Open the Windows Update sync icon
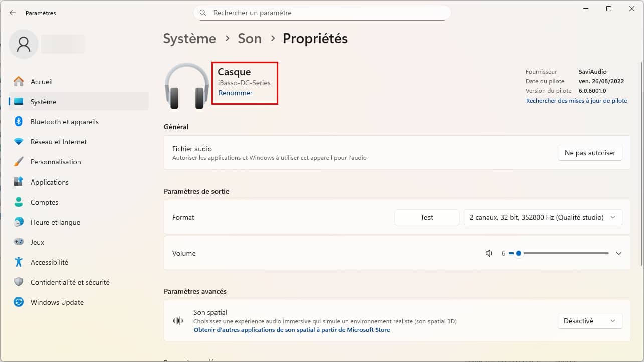Viewport: 644px width, 362px height. click(19, 302)
